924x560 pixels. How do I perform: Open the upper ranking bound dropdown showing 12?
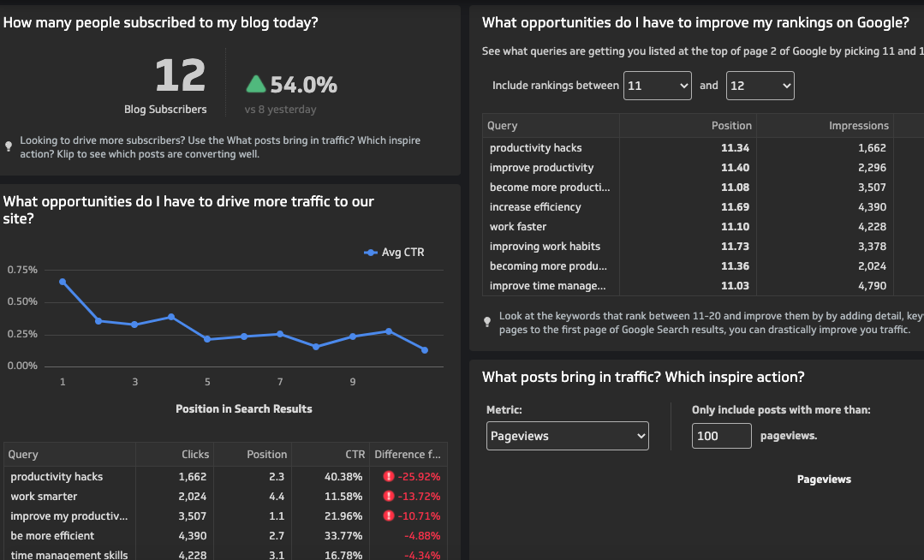tap(760, 86)
